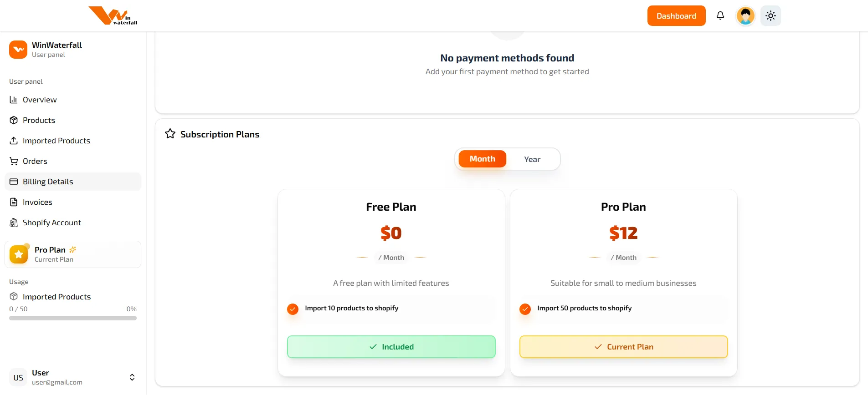Click the Subscription Plans star icon

(x=169, y=133)
